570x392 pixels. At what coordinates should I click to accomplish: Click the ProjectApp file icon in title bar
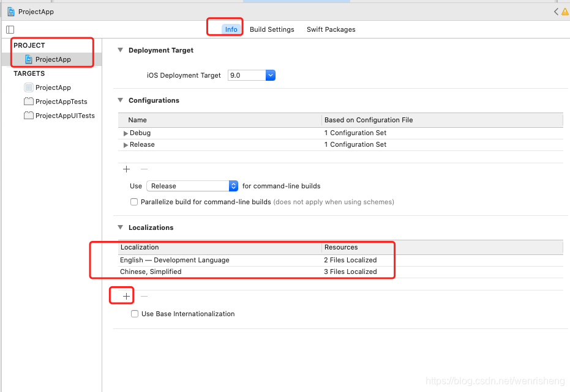tap(11, 12)
